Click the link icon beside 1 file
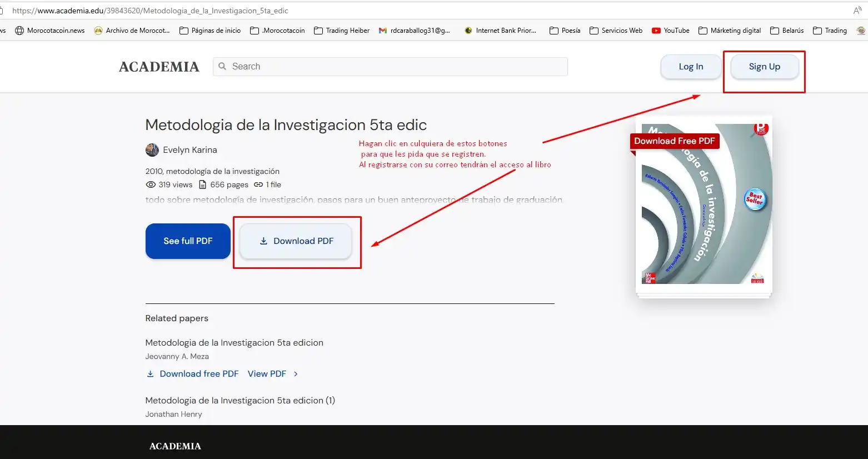 [258, 184]
